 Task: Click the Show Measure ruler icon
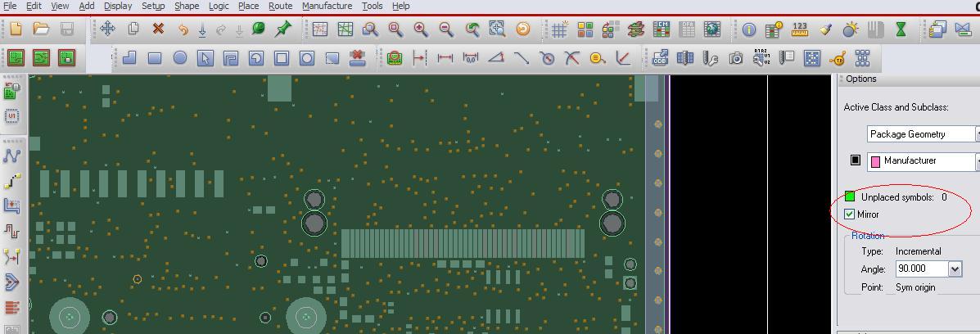pyautogui.click(x=800, y=29)
